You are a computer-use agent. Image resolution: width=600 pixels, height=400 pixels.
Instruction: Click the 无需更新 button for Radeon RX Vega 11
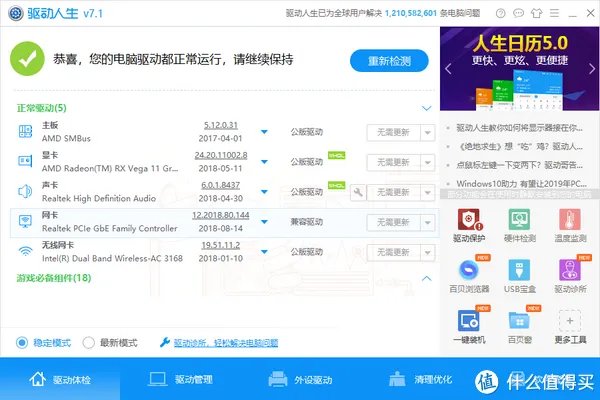click(x=393, y=163)
